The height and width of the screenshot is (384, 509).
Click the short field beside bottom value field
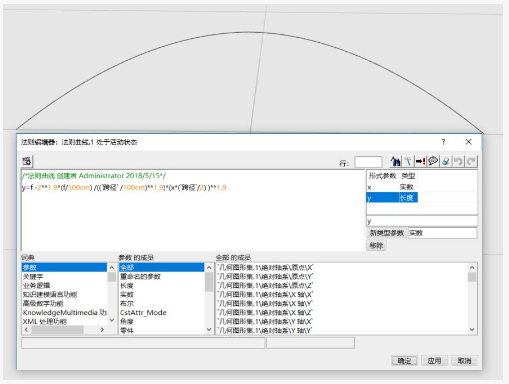(x=310, y=343)
